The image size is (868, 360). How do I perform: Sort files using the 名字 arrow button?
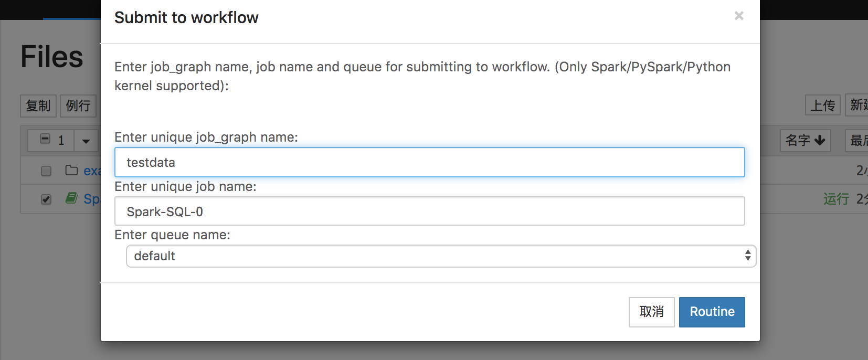click(805, 141)
